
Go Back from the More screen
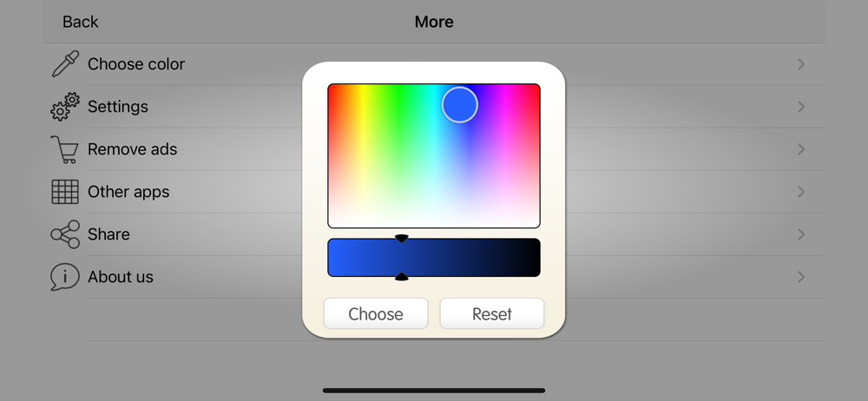[x=80, y=22]
